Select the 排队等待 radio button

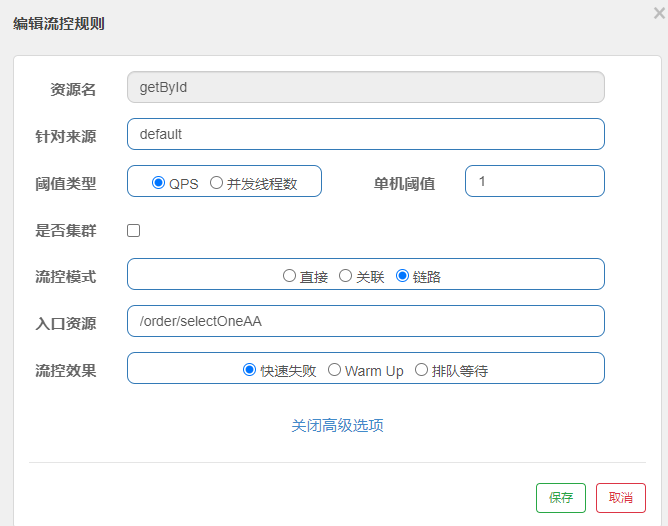click(421, 370)
